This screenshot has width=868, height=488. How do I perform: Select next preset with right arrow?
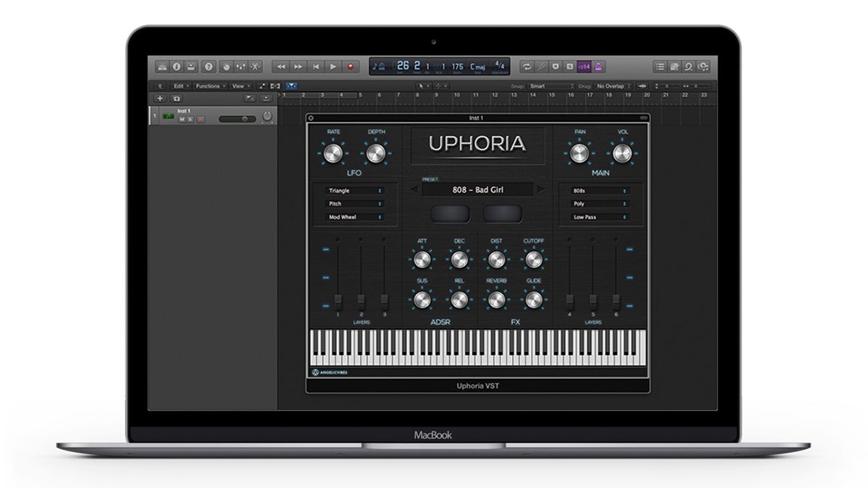[540, 190]
